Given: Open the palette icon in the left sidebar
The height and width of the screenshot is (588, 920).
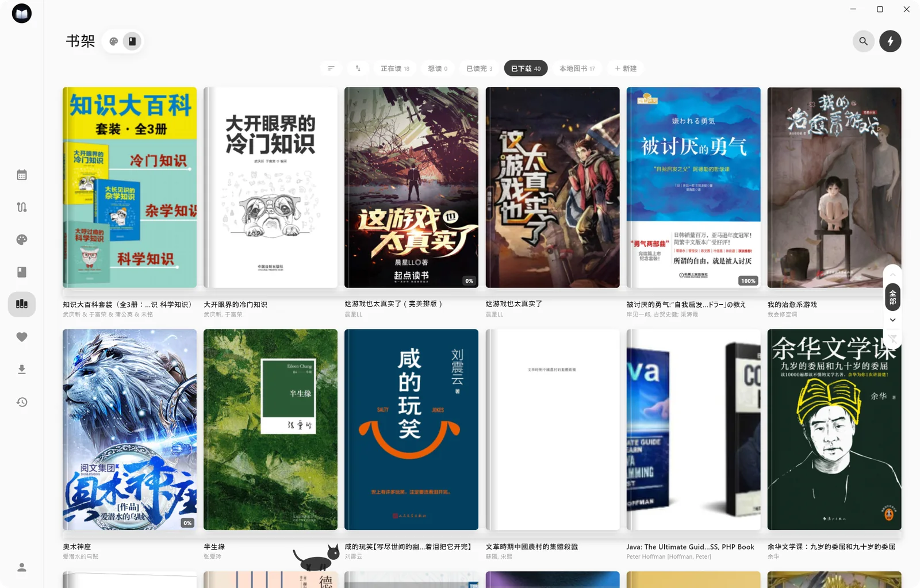Looking at the screenshot, I should pyautogui.click(x=22, y=240).
